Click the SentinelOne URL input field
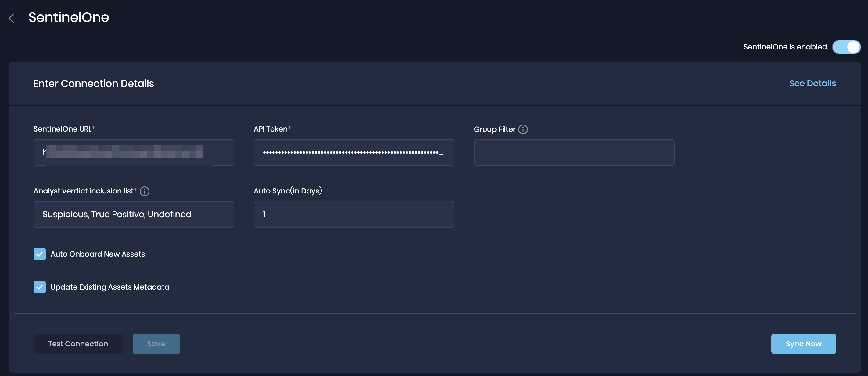This screenshot has height=376, width=868. (x=133, y=152)
